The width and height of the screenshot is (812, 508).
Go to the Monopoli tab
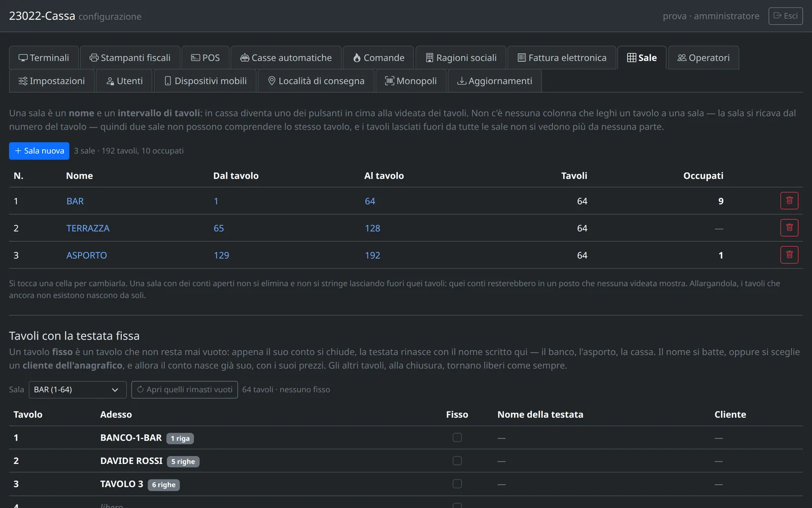(x=411, y=81)
